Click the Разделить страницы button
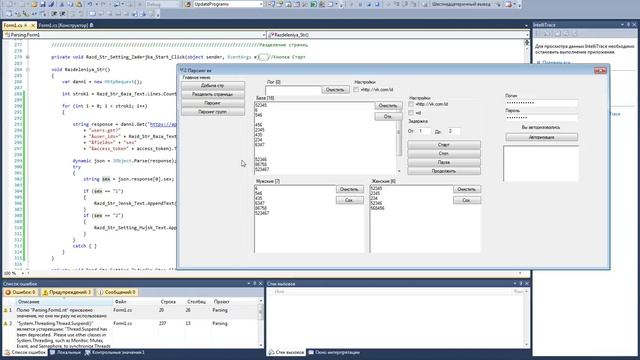640x360 pixels. click(x=213, y=94)
